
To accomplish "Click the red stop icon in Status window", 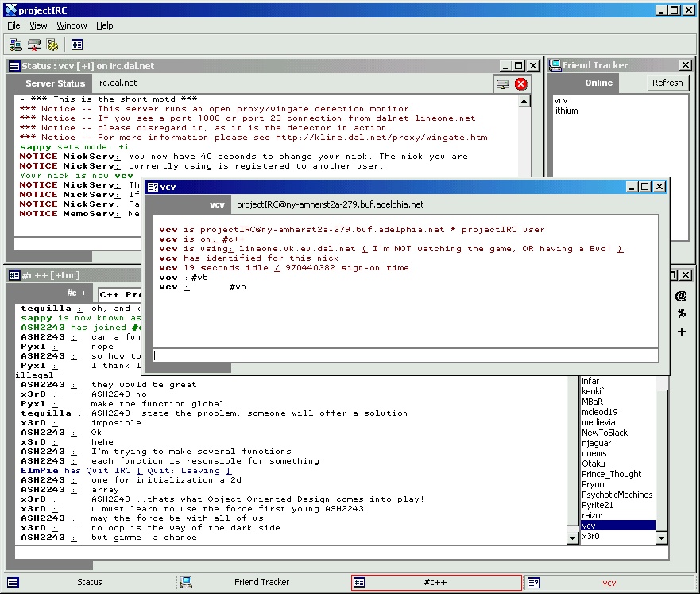I will [x=521, y=83].
